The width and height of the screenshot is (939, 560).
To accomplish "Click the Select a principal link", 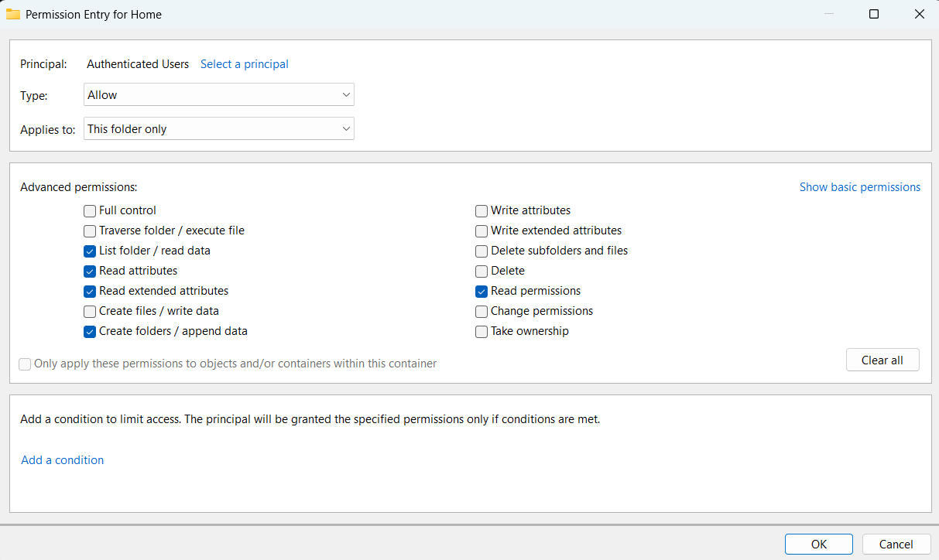I will coord(245,64).
